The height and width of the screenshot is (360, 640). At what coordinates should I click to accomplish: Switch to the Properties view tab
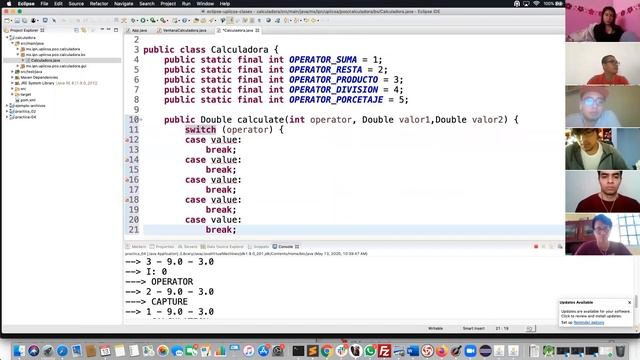tap(162, 247)
